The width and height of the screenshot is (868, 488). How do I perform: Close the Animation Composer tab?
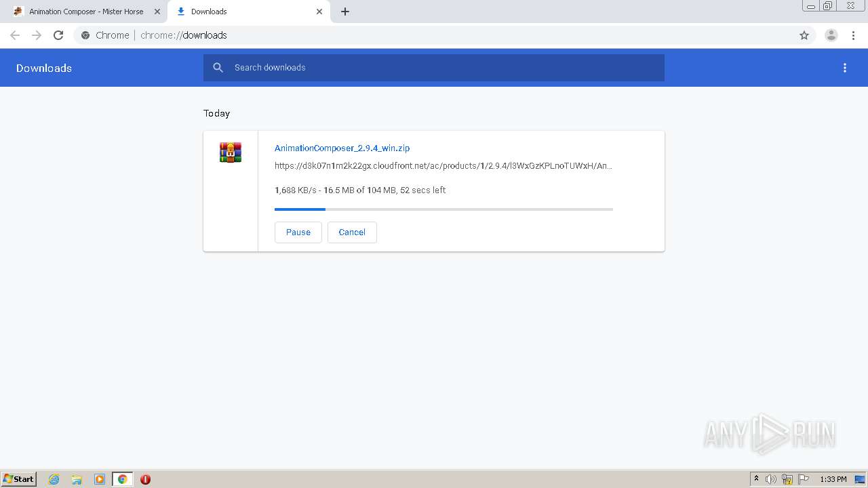157,12
